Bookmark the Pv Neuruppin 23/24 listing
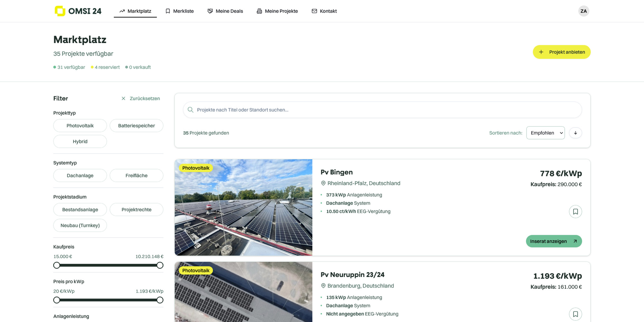This screenshot has height=322, width=644. [x=575, y=314]
